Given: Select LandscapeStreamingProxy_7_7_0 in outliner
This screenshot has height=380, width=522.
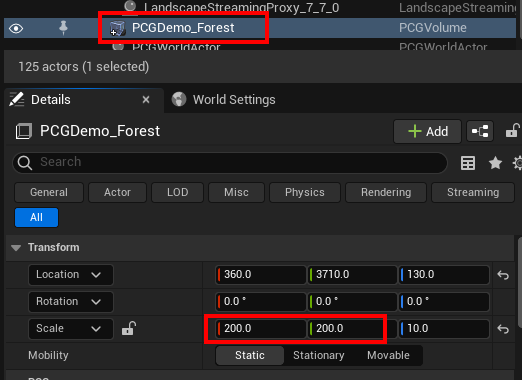Looking at the screenshot, I should click(241, 7).
